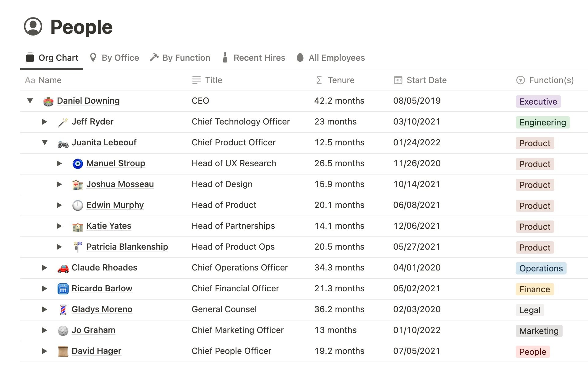
Task: Click the People page profile icon
Action: [x=33, y=27]
